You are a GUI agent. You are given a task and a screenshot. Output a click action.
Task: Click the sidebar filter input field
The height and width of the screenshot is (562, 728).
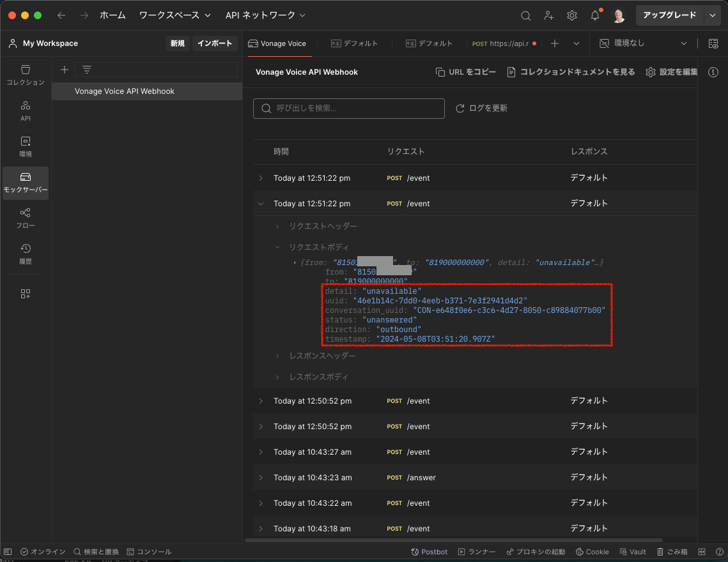(156, 70)
